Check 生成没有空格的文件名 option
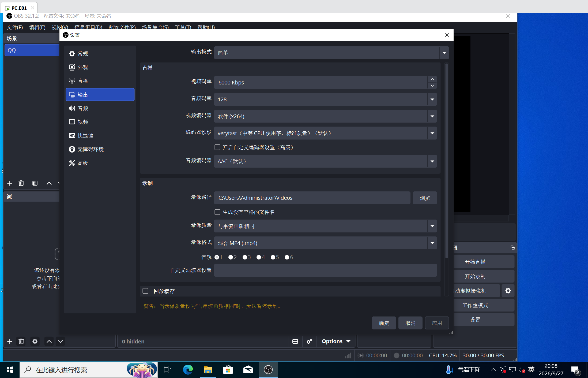 (217, 212)
